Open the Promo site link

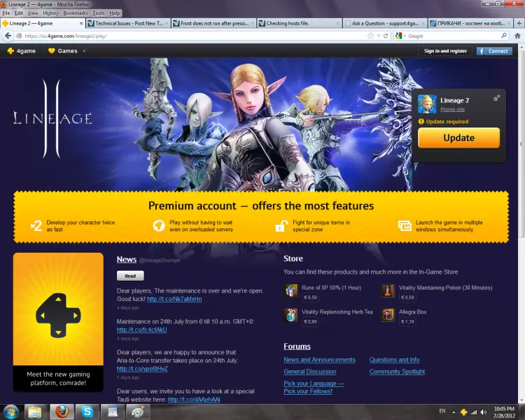click(452, 109)
